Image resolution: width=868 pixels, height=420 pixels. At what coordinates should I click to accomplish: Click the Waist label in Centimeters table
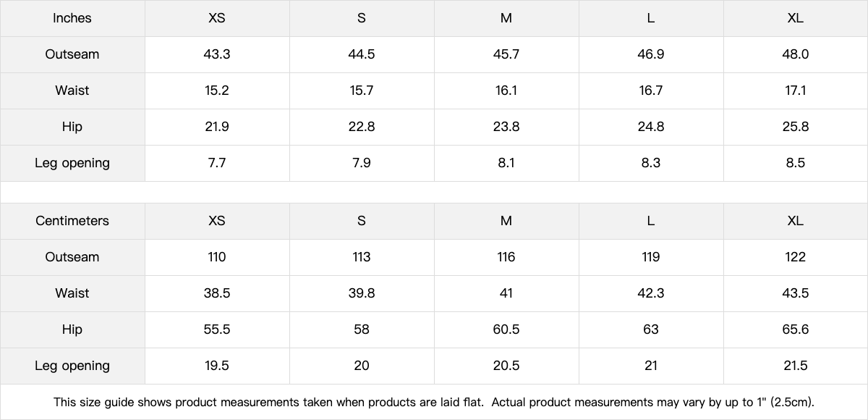tap(72, 293)
